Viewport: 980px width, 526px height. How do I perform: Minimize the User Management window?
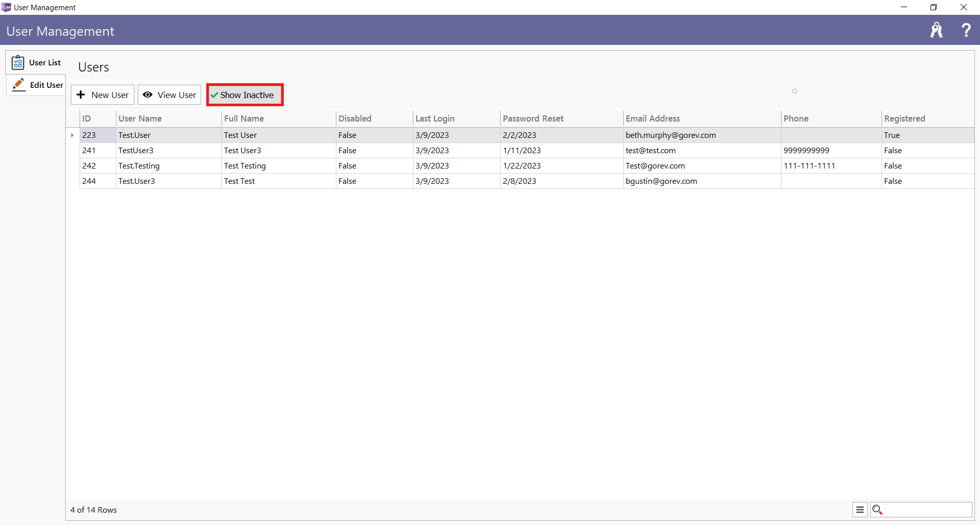904,7
